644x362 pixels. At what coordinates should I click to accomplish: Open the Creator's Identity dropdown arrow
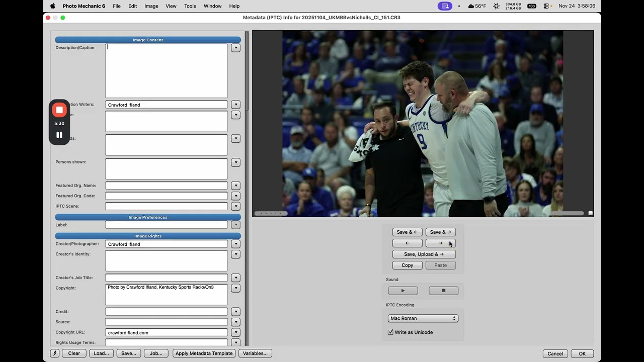[235, 254]
